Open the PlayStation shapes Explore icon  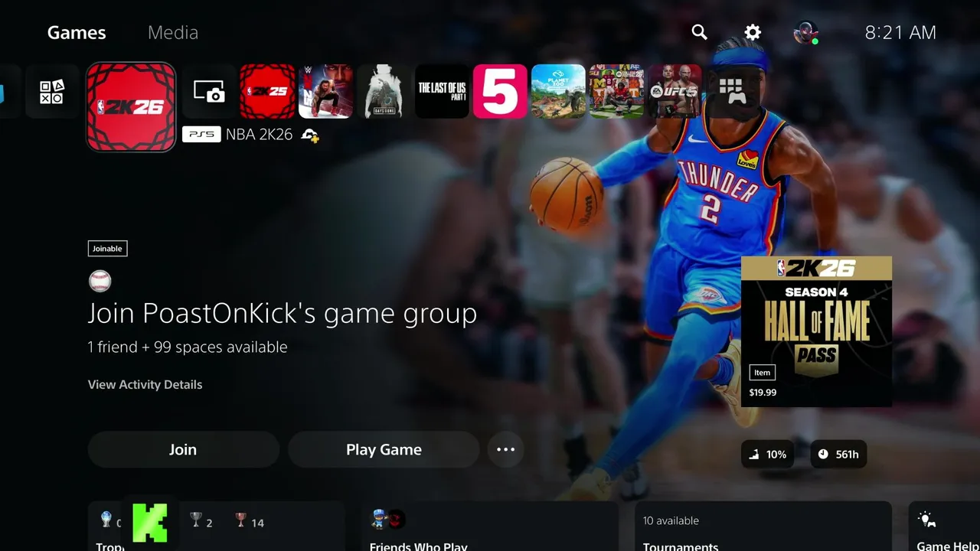point(52,92)
